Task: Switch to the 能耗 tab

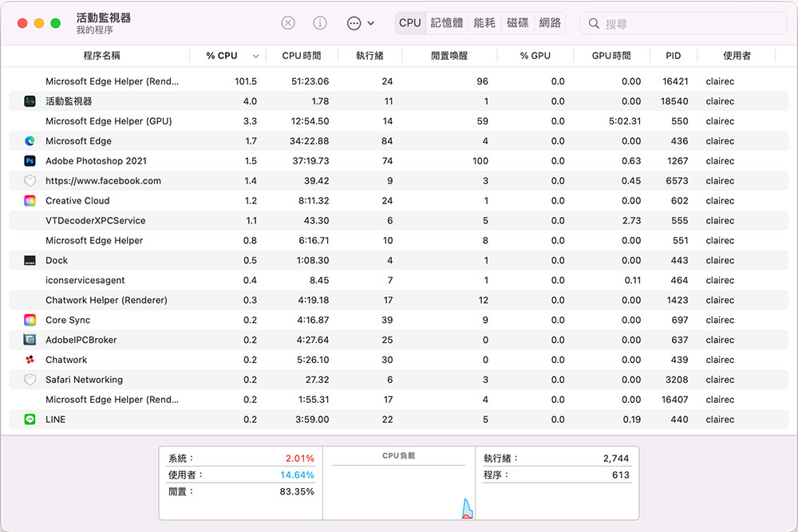Action: (484, 23)
